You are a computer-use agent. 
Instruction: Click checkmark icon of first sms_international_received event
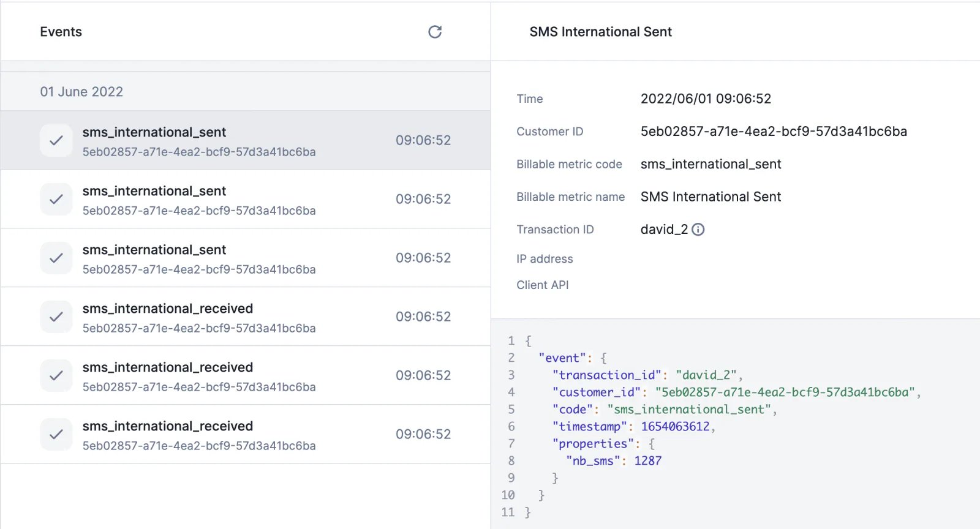(56, 317)
